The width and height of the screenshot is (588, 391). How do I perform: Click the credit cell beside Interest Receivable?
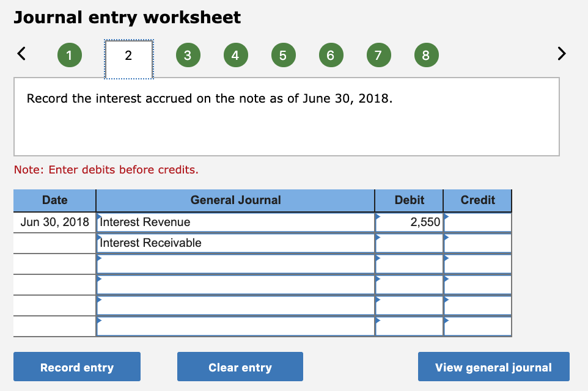477,243
